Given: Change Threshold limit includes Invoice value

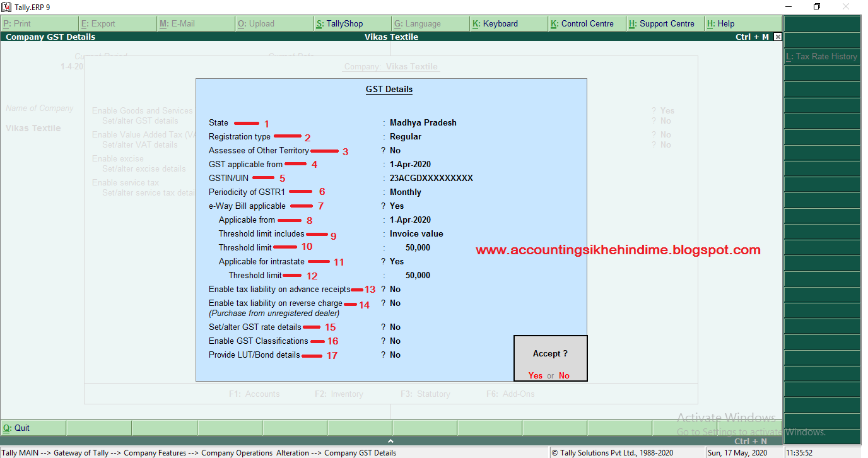Looking at the screenshot, I should 416,233.
